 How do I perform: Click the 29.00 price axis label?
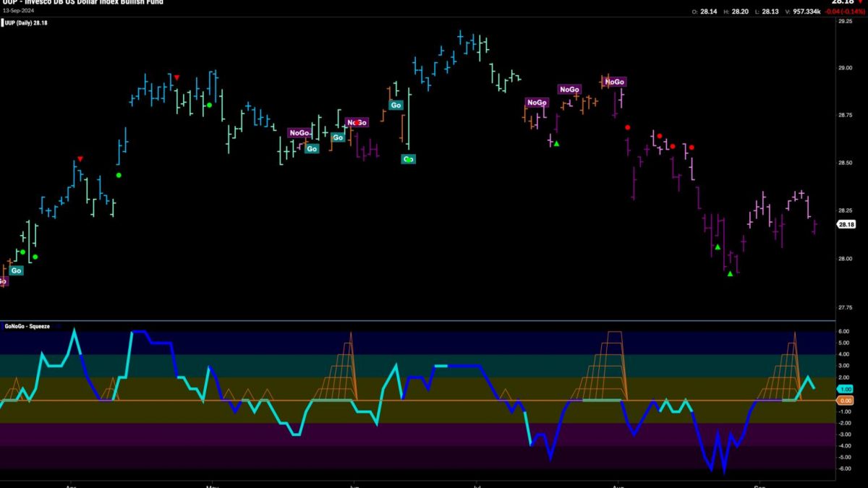846,68
